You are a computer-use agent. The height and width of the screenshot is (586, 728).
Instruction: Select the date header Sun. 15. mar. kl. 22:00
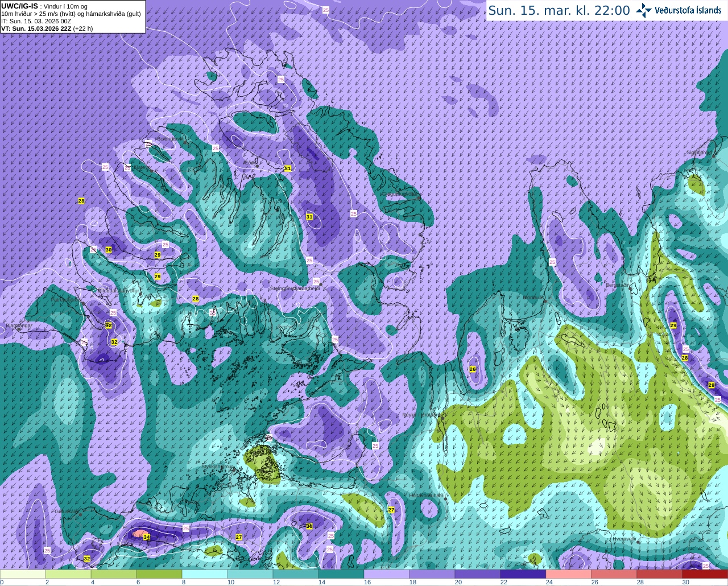click(559, 10)
